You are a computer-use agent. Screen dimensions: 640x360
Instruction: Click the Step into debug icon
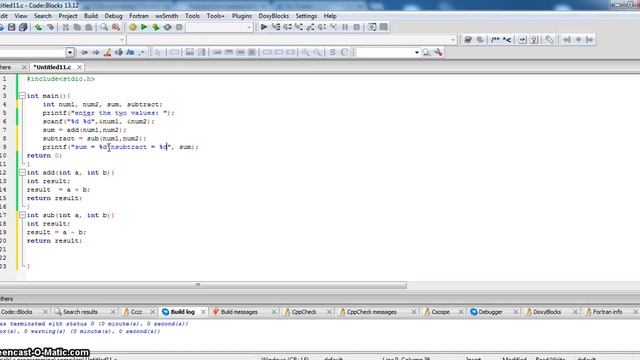click(299, 27)
